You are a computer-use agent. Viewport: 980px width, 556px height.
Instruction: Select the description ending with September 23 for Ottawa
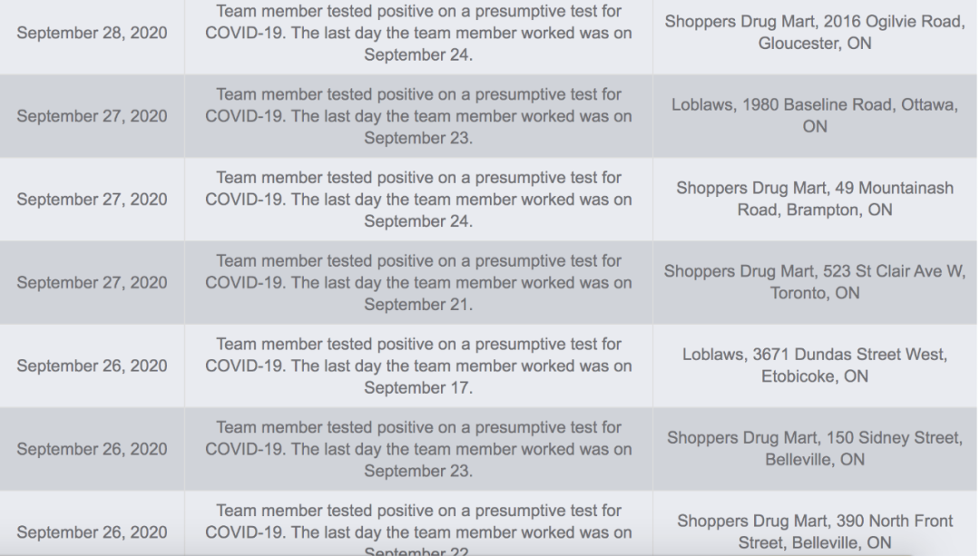point(418,116)
